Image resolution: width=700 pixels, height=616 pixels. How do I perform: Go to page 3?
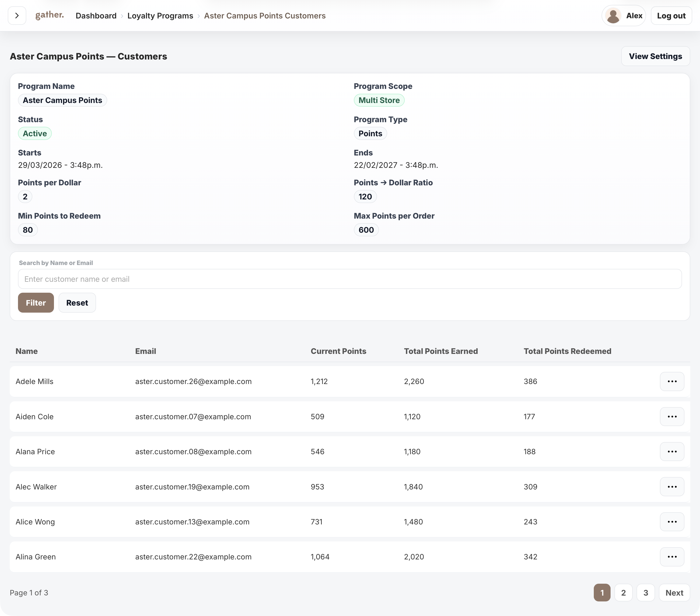(646, 593)
